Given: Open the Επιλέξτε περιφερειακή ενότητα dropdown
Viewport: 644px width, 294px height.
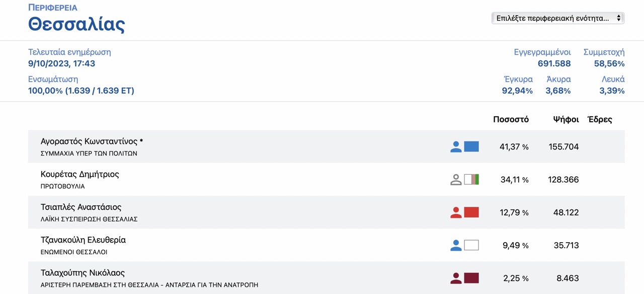Looking at the screenshot, I should click(x=558, y=18).
